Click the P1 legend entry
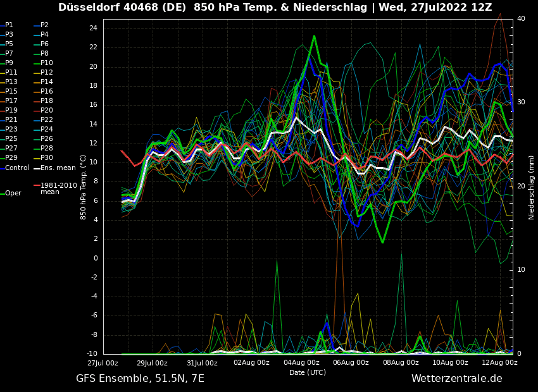Image resolution: width=538 pixels, height=392 pixels. pos(9,25)
